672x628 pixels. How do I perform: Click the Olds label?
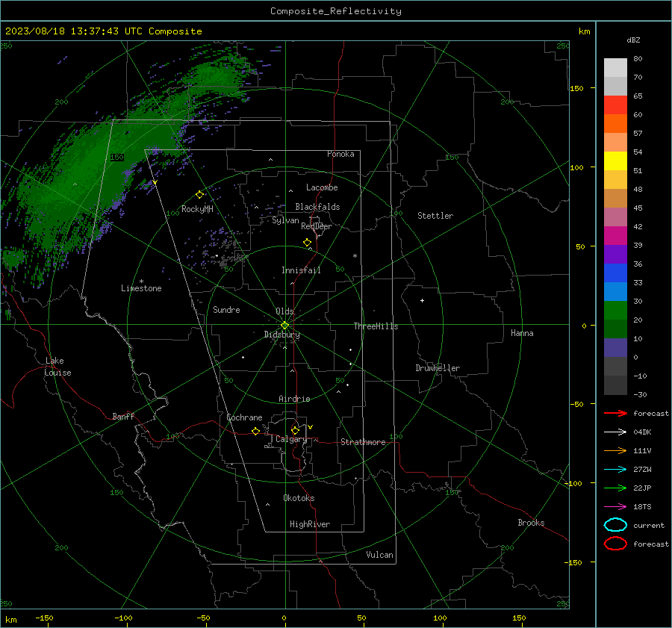[284, 311]
